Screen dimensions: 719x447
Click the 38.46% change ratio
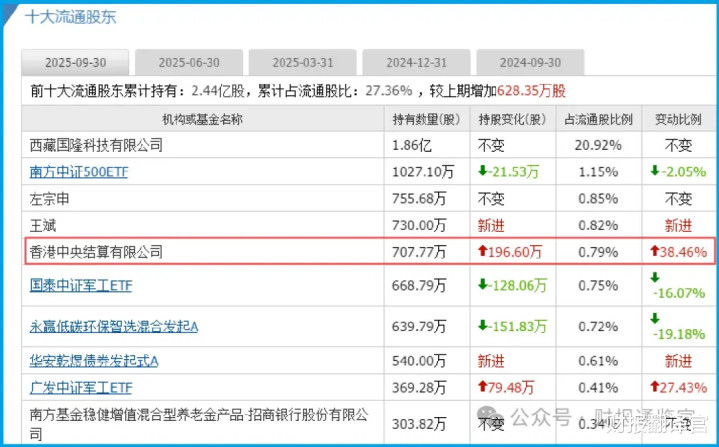(679, 252)
